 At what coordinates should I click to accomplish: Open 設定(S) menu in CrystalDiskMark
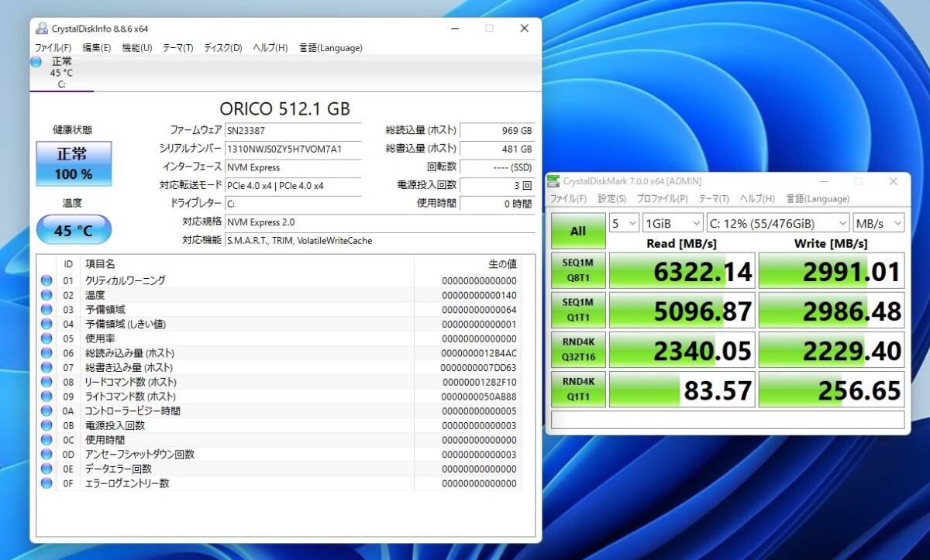coord(612,199)
